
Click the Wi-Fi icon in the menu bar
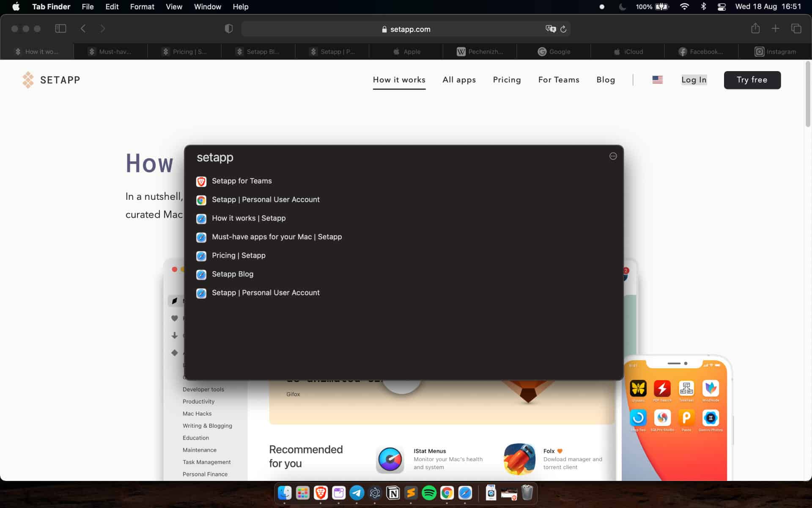(684, 6)
